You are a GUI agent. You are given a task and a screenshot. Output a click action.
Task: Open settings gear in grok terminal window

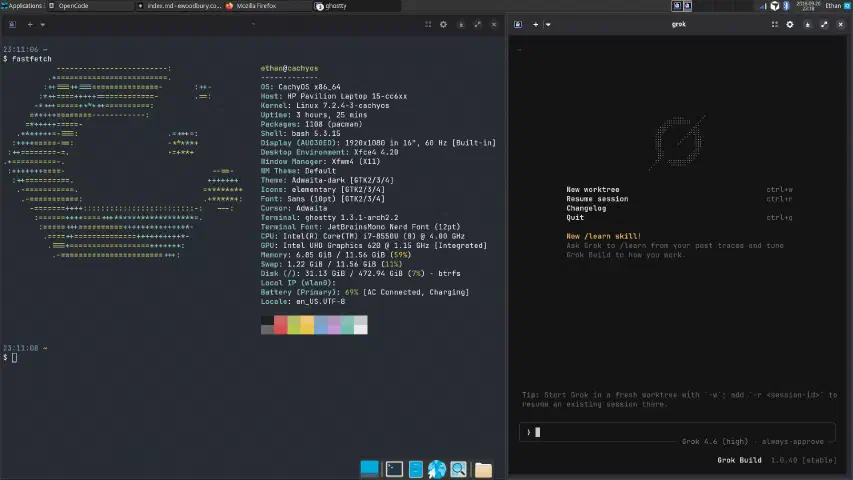point(790,24)
